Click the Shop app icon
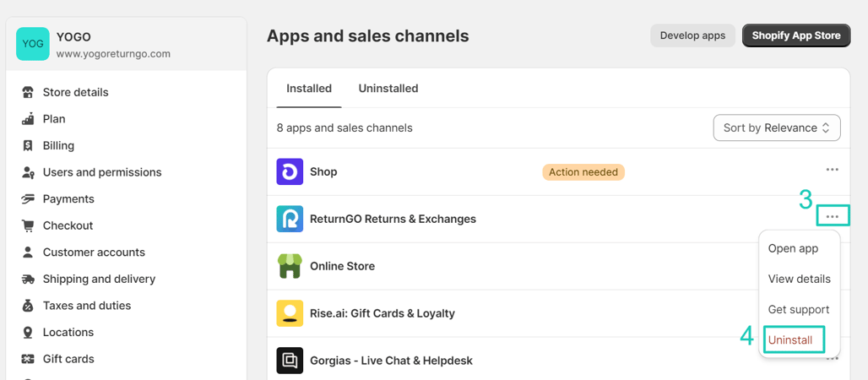The height and width of the screenshot is (380, 868). [290, 171]
